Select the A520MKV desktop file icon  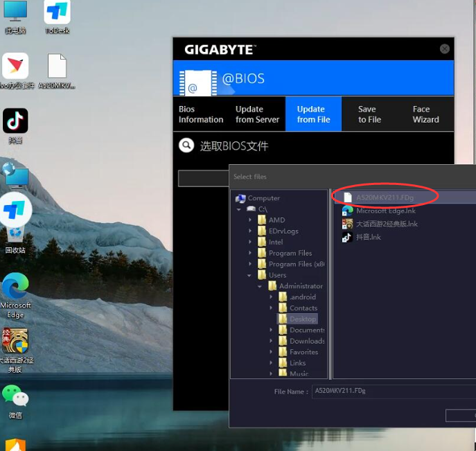coord(57,67)
